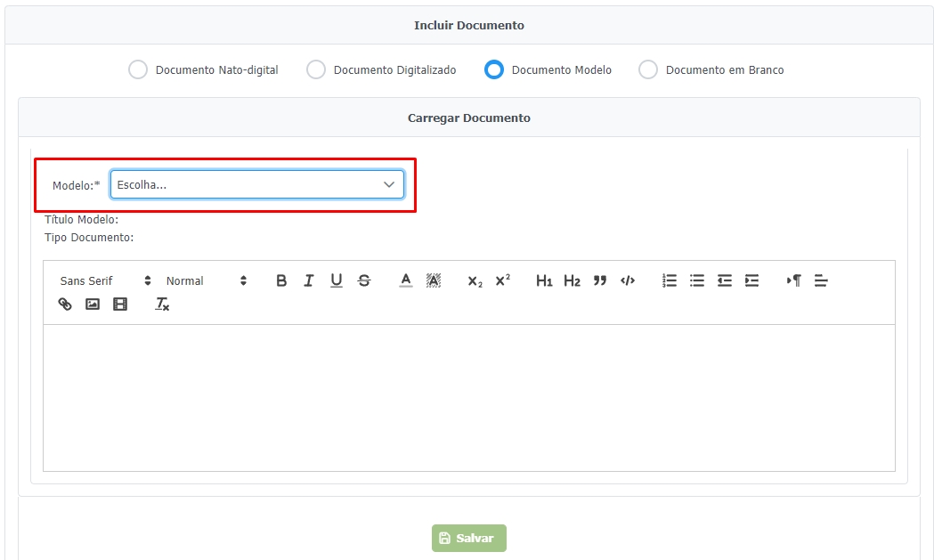Toggle bold formatting in the editor
The height and width of the screenshot is (560, 934).
281,280
